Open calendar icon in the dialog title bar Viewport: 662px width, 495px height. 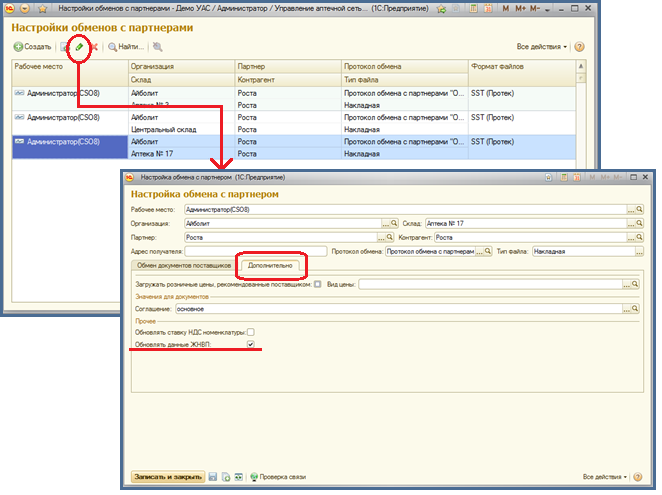tap(577, 177)
